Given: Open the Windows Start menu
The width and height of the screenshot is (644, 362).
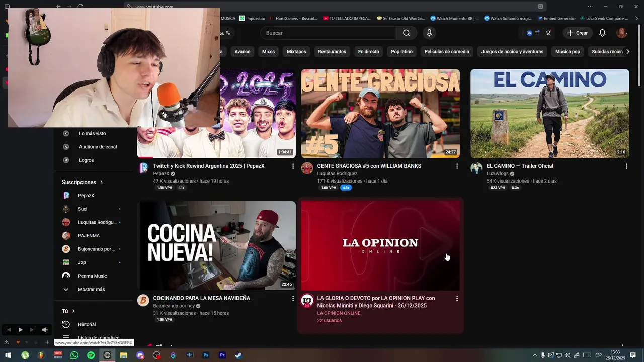Looking at the screenshot, I should pyautogui.click(x=8, y=355).
